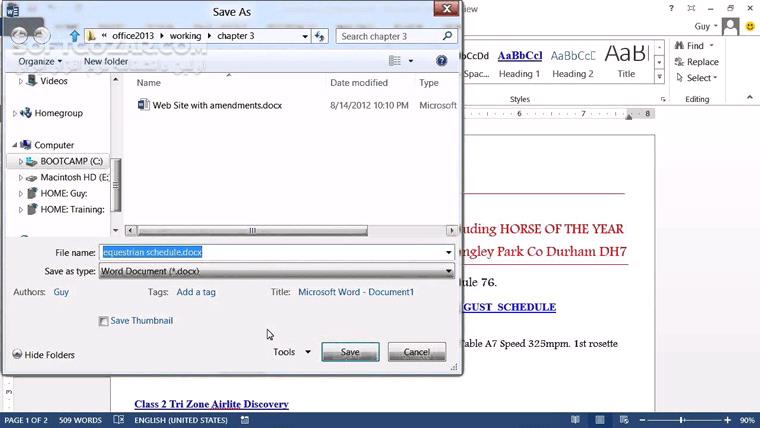The width and height of the screenshot is (760, 428).
Task: Select HOME: Training: in the navigation tree
Action: click(x=72, y=209)
